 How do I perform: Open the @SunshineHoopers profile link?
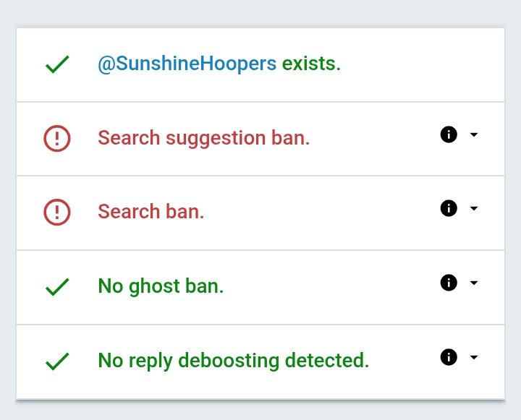point(187,64)
